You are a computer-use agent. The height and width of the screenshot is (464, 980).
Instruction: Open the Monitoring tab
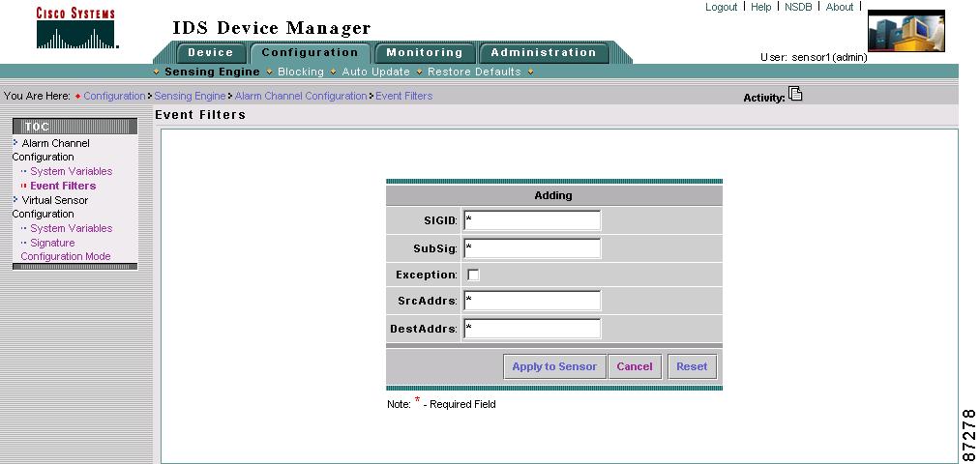425,52
